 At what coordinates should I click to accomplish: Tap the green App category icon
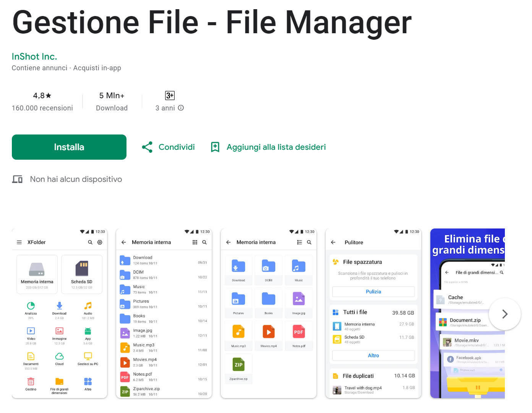click(88, 332)
